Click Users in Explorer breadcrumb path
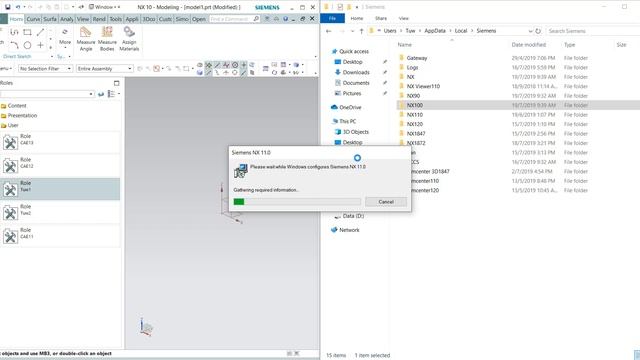The image size is (640, 360). pos(390,31)
